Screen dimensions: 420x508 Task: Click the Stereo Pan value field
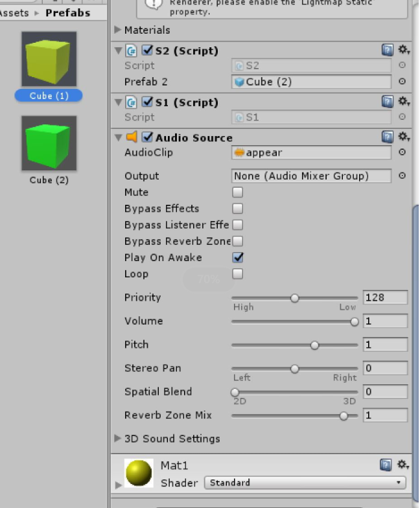tap(385, 368)
